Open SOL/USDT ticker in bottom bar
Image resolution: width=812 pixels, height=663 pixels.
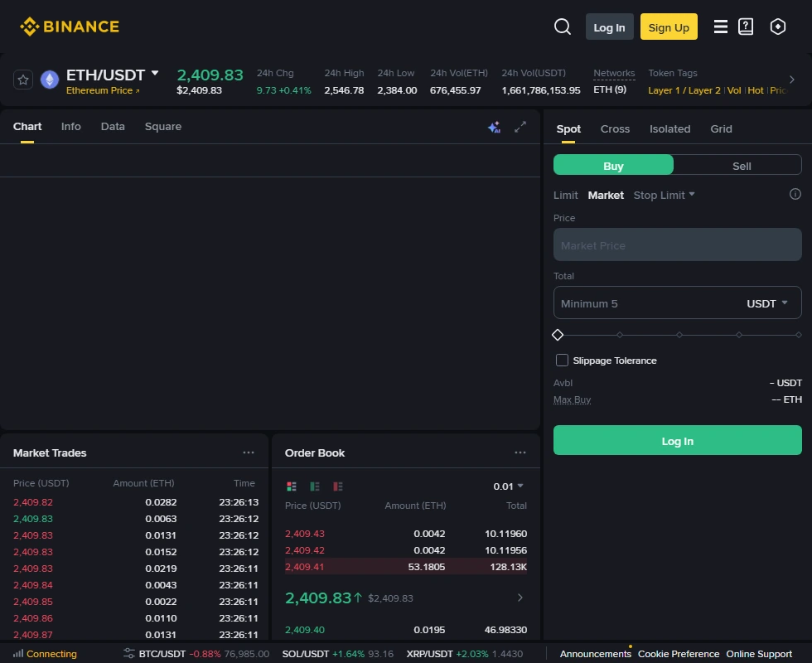338,654
